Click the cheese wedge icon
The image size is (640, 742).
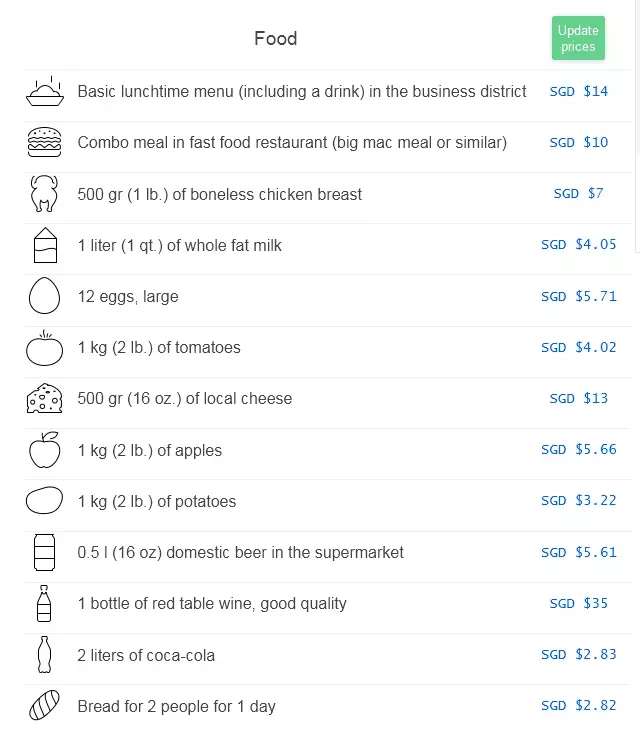(44, 398)
